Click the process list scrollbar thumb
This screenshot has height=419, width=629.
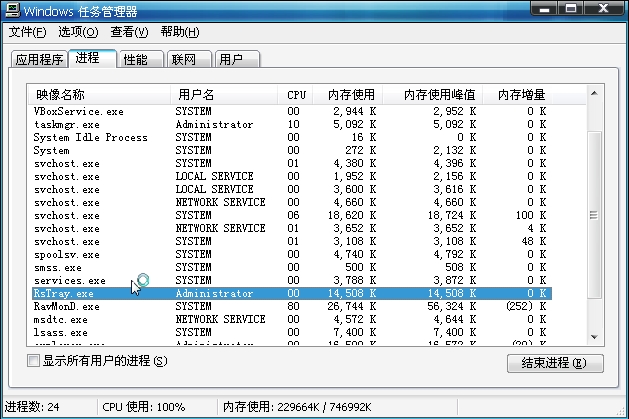click(595, 215)
